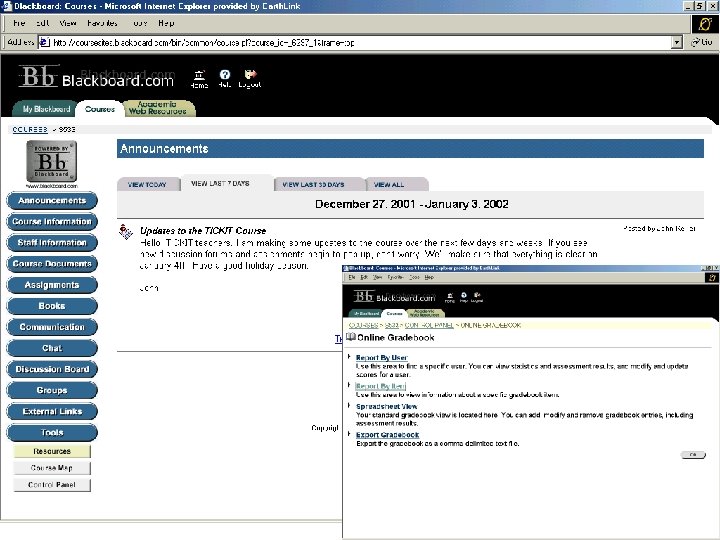The height and width of the screenshot is (540, 720).
Task: Open the Edit menu in main window
Action: click(43, 23)
